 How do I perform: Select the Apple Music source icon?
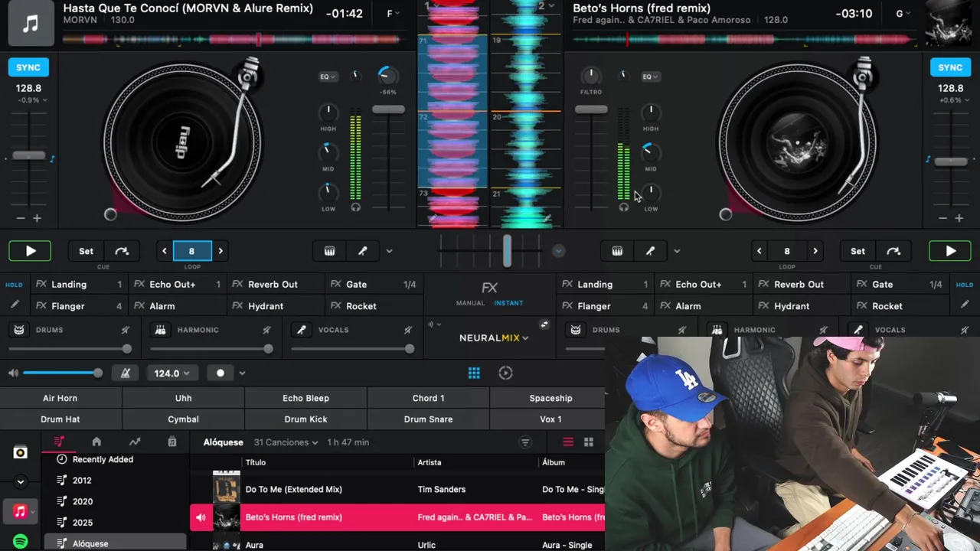[x=21, y=511]
